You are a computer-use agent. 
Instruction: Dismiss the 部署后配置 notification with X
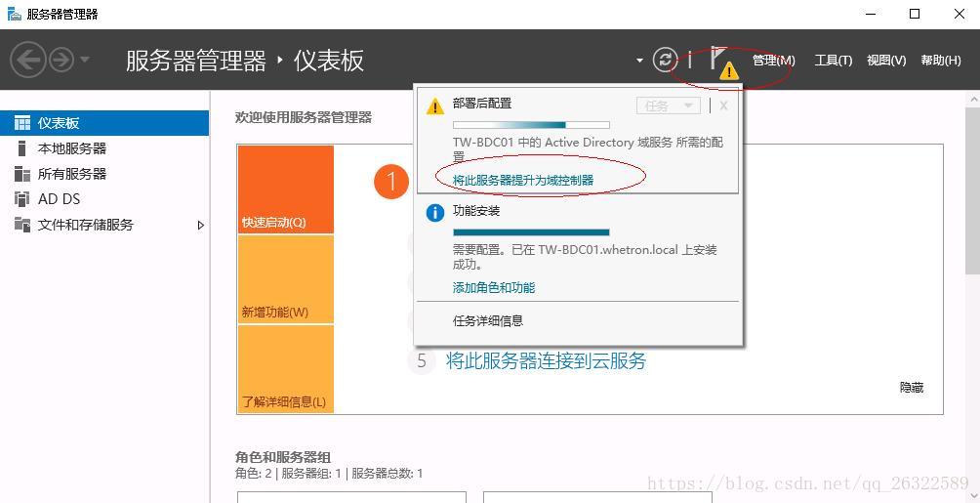click(723, 105)
